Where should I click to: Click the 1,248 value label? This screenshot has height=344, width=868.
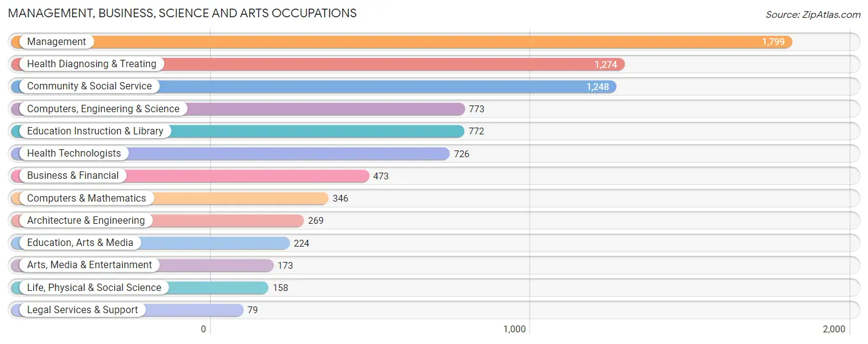click(598, 87)
